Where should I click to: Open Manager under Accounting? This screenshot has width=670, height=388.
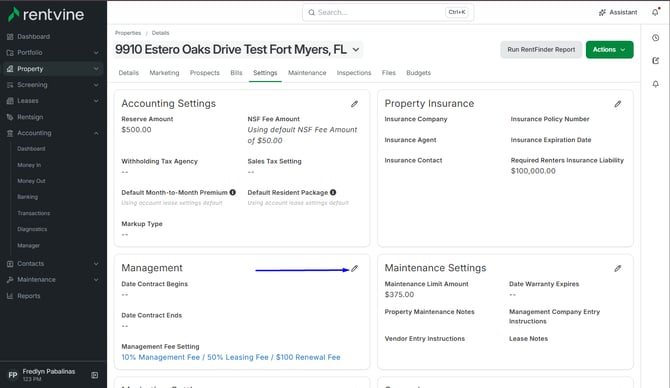point(28,245)
